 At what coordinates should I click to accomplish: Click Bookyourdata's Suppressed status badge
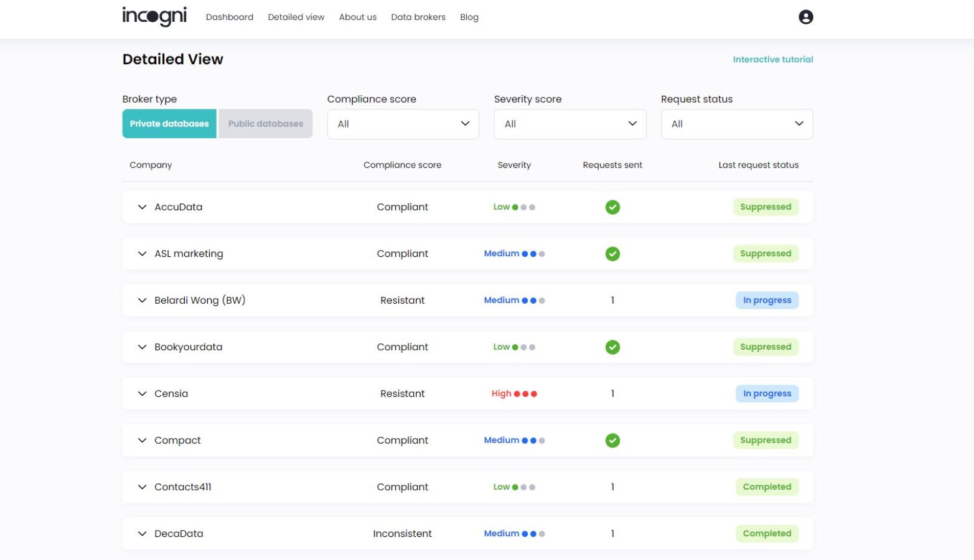(x=766, y=347)
